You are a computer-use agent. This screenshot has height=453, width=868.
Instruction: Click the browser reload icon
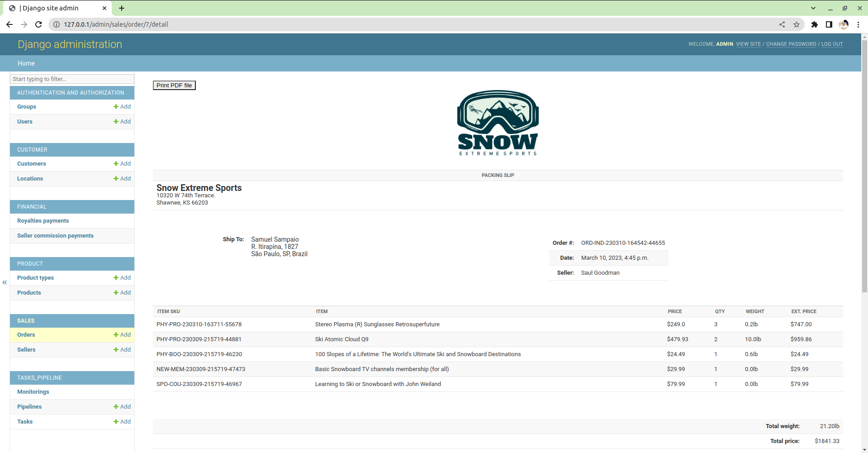click(x=38, y=24)
